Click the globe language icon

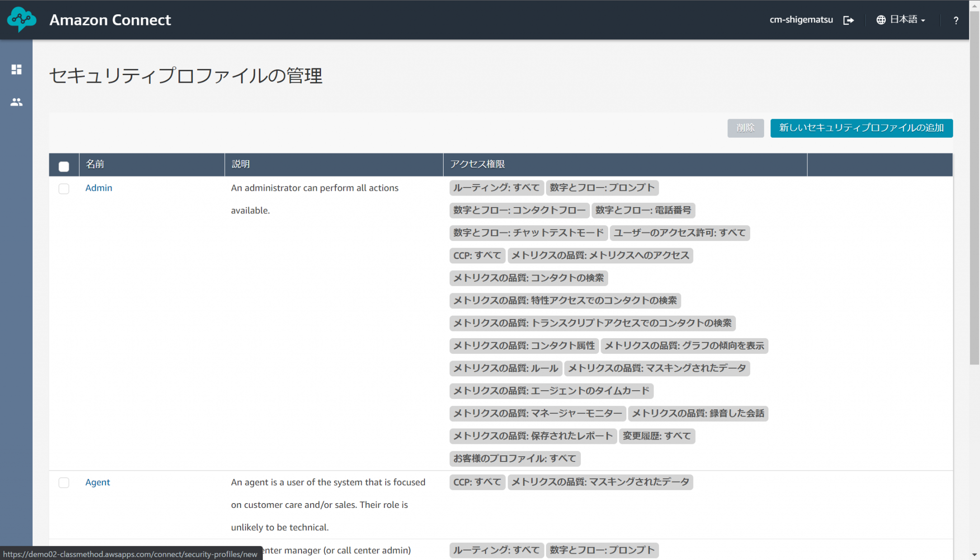click(x=880, y=20)
